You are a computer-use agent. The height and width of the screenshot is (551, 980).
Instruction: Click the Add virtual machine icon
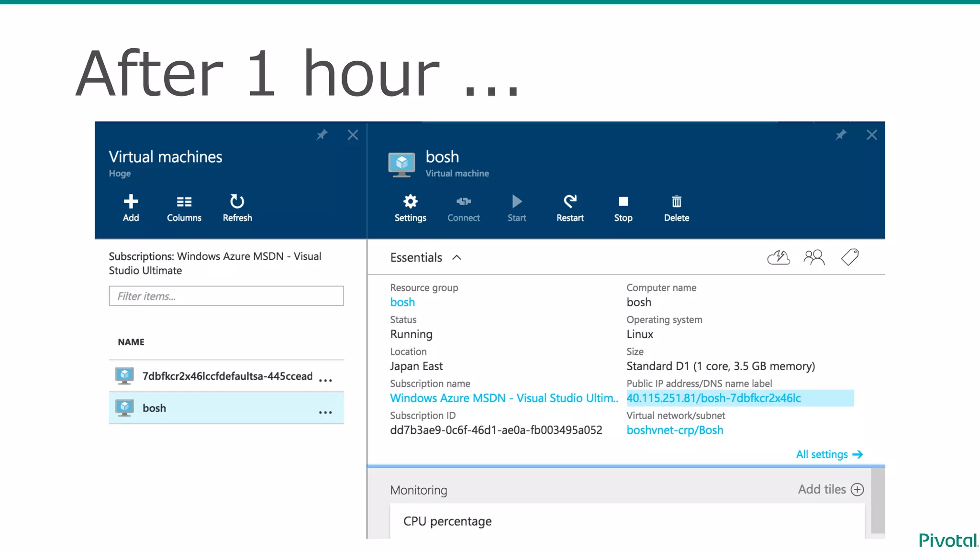(131, 202)
